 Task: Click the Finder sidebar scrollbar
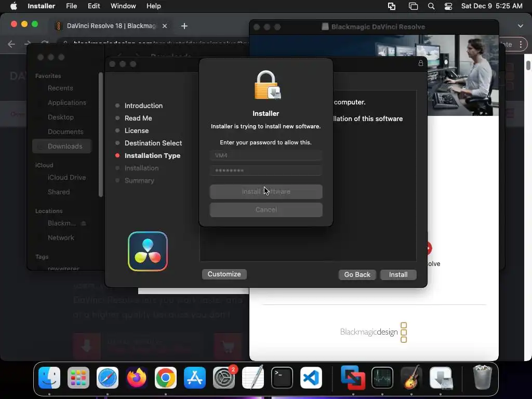(100, 135)
